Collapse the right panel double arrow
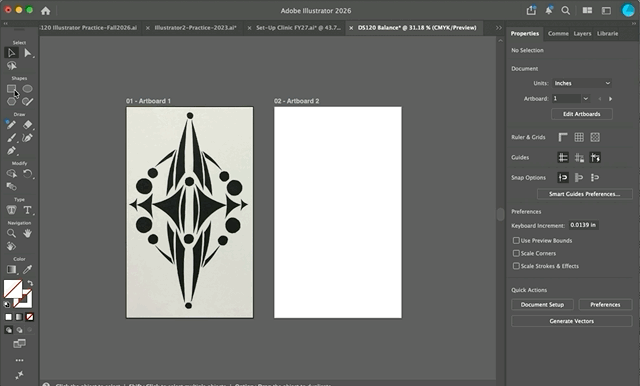This screenshot has width=640, height=386. (634, 24)
